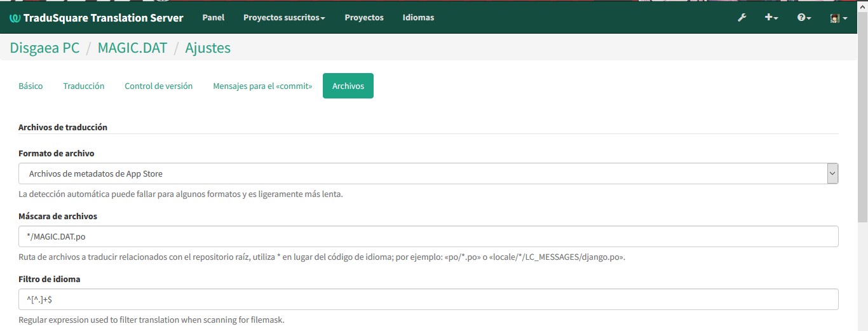Image resolution: width=868 pixels, height=331 pixels.
Task: Select the Archivos tab
Action: coord(348,86)
